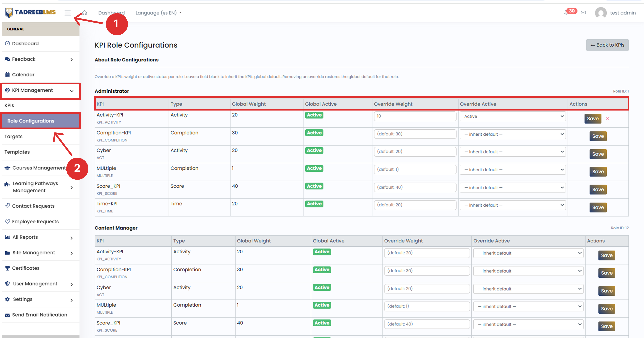This screenshot has height=338, width=644.
Task: Click the TADREEB LMS logo
Action: pyautogui.click(x=30, y=12)
